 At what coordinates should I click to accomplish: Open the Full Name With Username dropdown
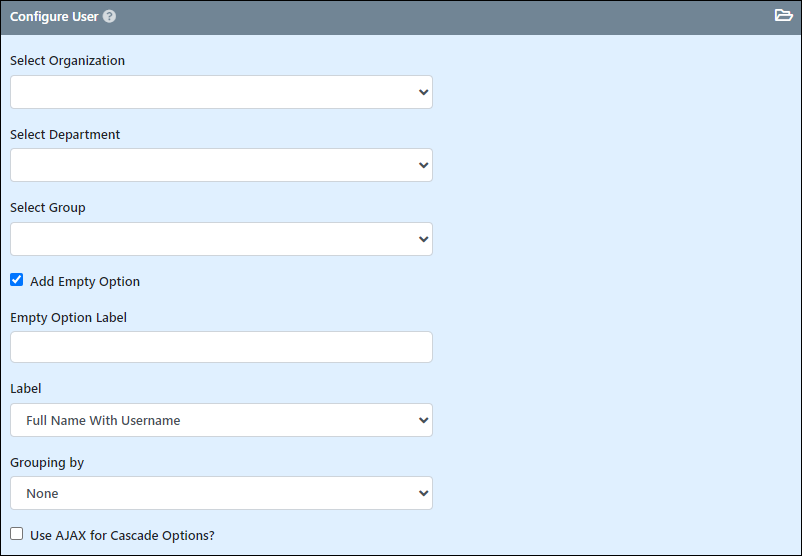[221, 420]
